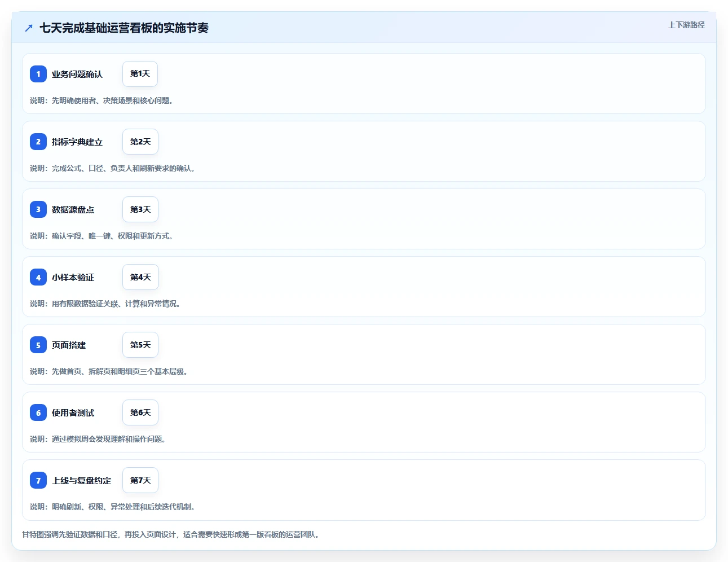The image size is (728, 562).
Task: Select the 第1天 tag
Action: point(140,74)
